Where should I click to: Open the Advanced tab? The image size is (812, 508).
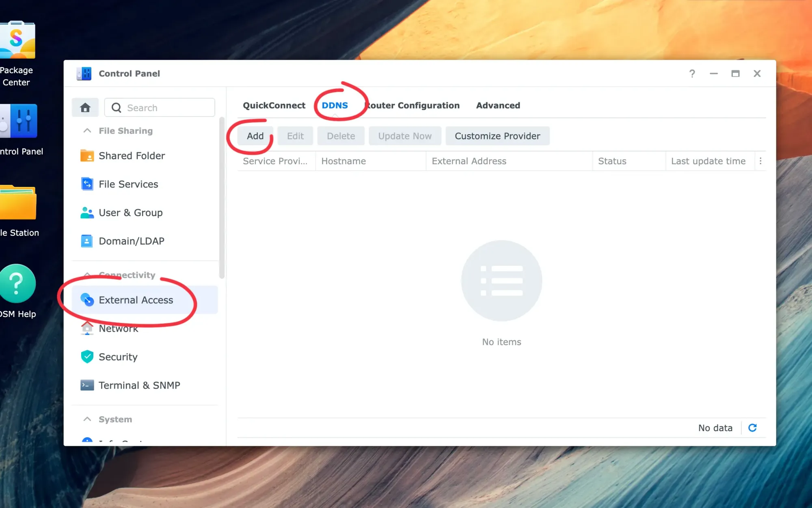point(498,105)
